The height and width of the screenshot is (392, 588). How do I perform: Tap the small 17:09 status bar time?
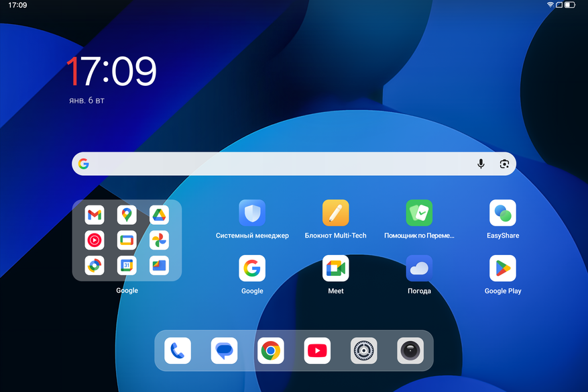click(17, 5)
